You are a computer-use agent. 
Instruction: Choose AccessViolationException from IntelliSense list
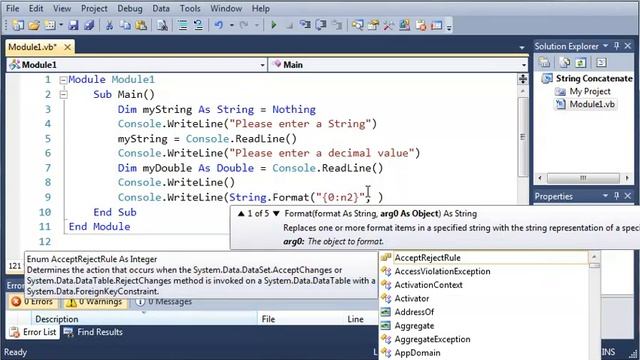point(442,271)
